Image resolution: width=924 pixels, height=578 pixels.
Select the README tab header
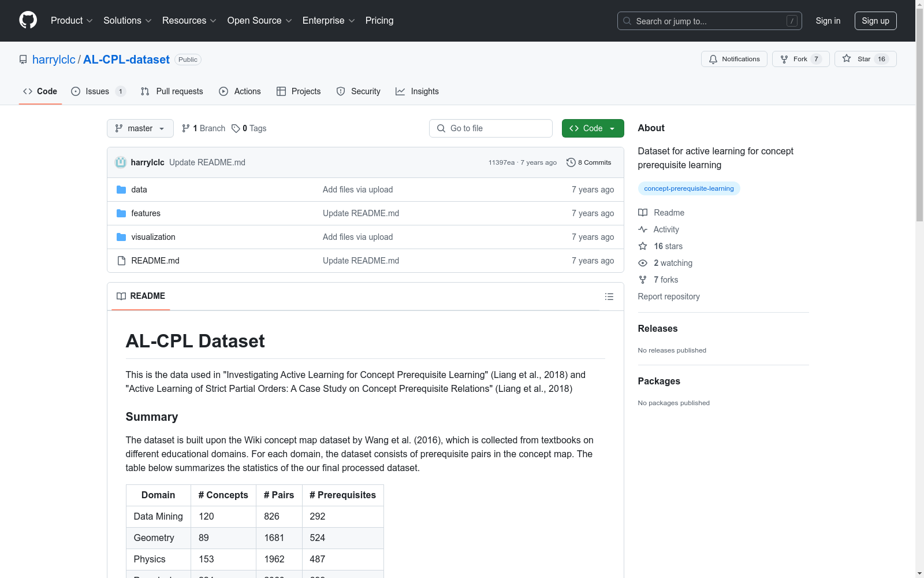(x=141, y=296)
